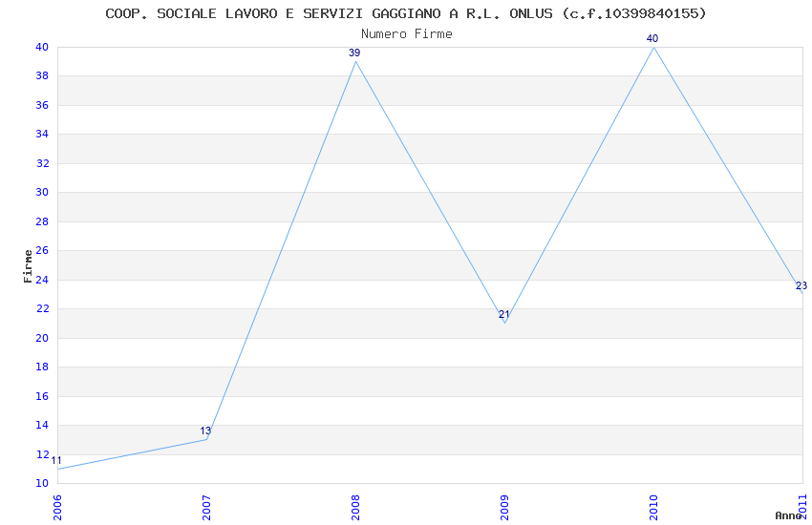Click the y-axis tick value 10
The width and height of the screenshot is (812, 525).
tap(42, 484)
